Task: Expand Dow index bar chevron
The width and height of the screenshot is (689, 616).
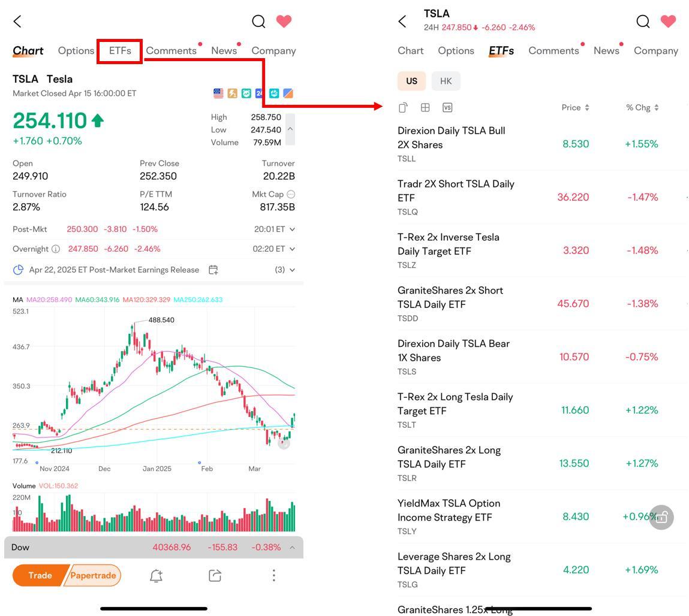Action: (x=292, y=548)
